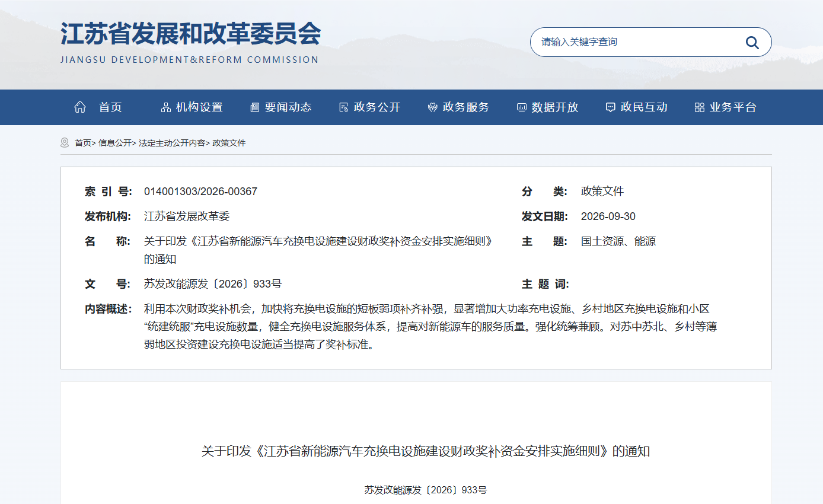The height and width of the screenshot is (504, 823).
Task: Focus the keyword search input field
Action: click(x=637, y=42)
